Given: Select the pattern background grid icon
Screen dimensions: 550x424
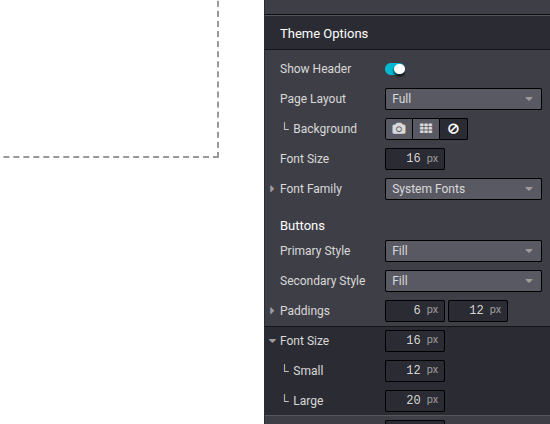Looking at the screenshot, I should [426, 129].
